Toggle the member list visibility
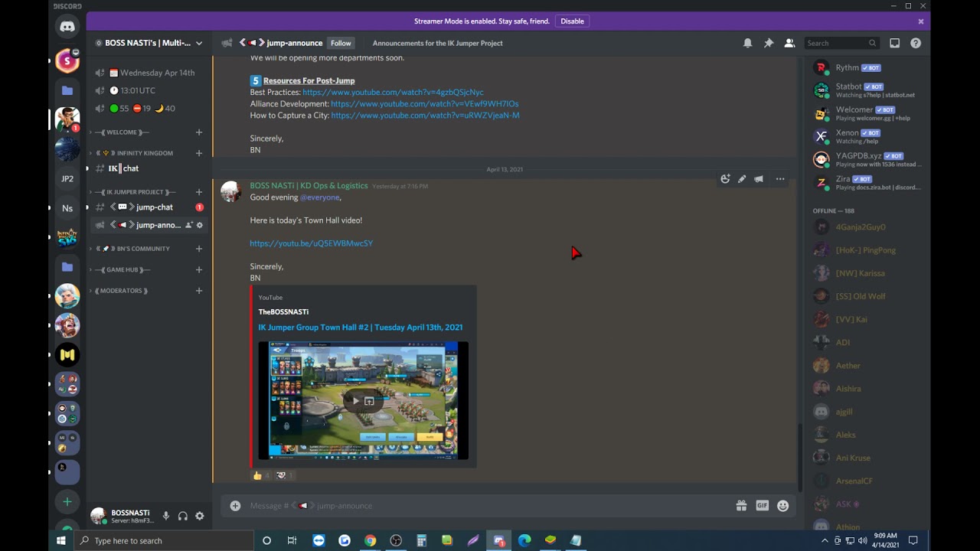The height and width of the screenshot is (551, 980). (789, 44)
